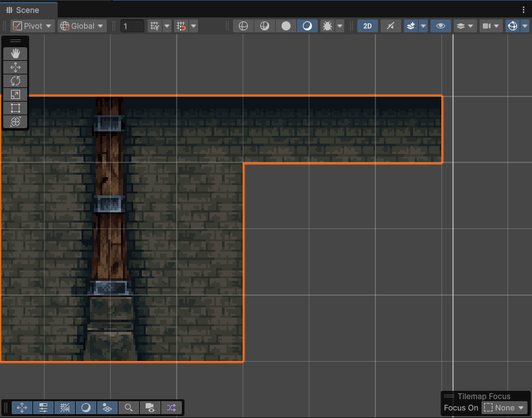
Task: Open the scene camera settings dropdown
Action: click(x=491, y=26)
